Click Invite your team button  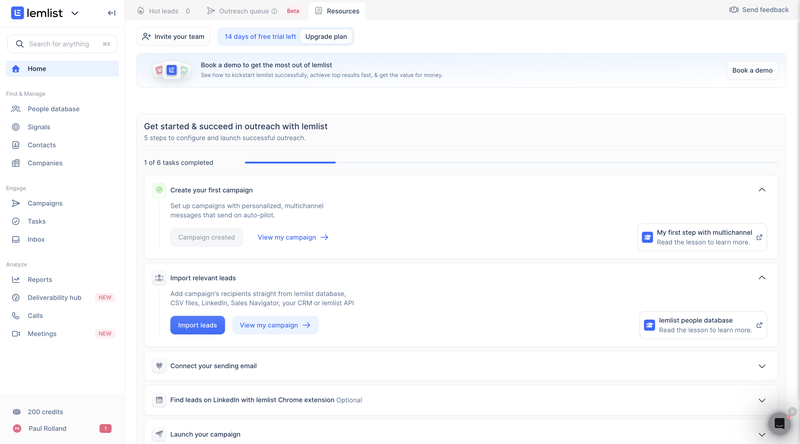[173, 37]
